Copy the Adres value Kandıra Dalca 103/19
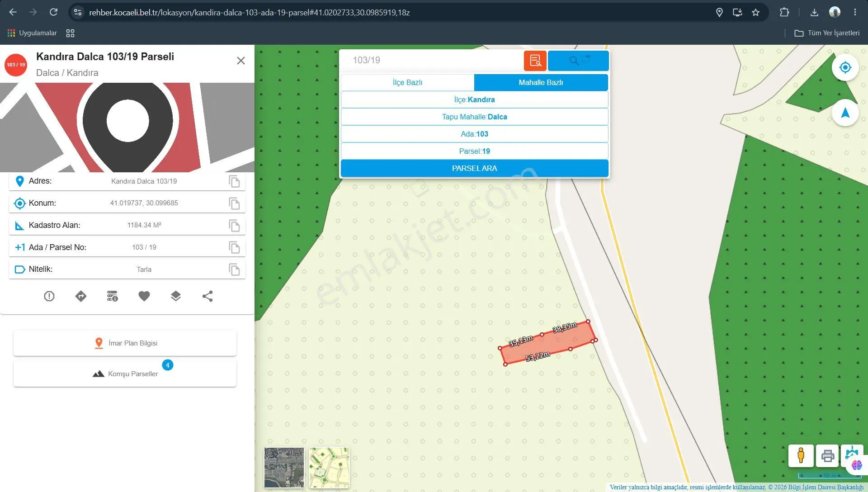Viewport: 868px width, 492px height. 234,181
